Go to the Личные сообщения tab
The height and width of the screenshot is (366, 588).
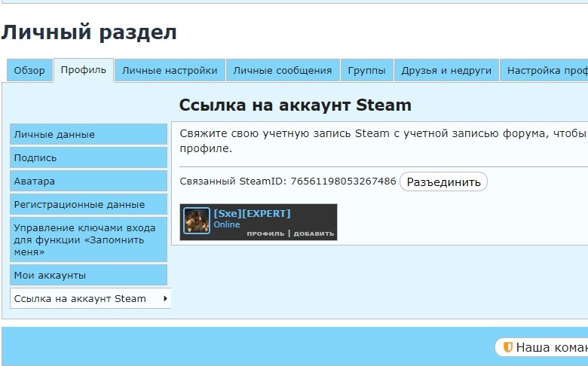pyautogui.click(x=282, y=71)
